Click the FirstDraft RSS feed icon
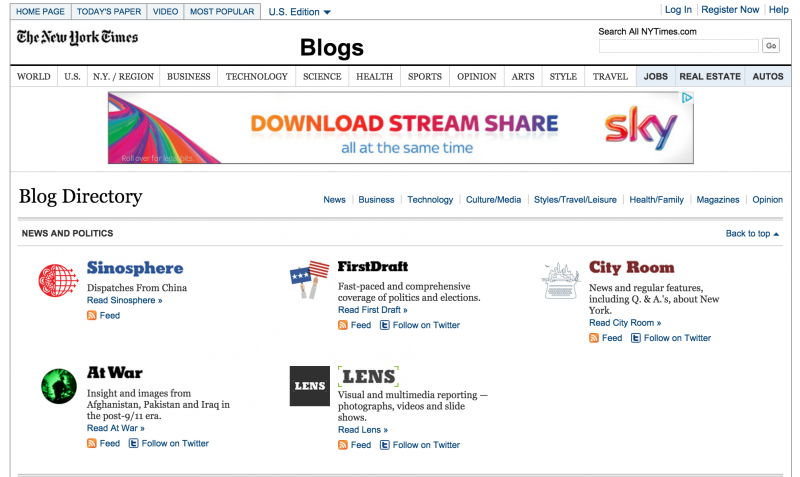Viewport: 800px width, 477px height. 343,325
